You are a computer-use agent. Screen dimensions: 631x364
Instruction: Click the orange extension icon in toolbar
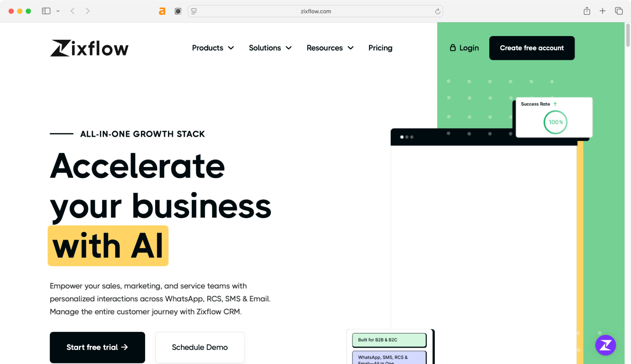(x=162, y=11)
